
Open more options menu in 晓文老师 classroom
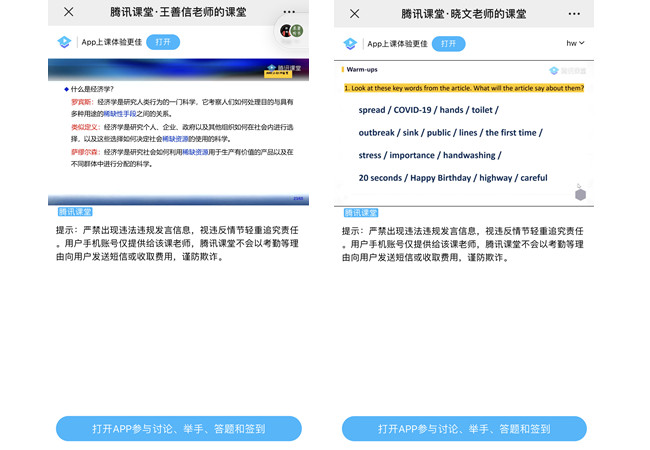coord(574,13)
